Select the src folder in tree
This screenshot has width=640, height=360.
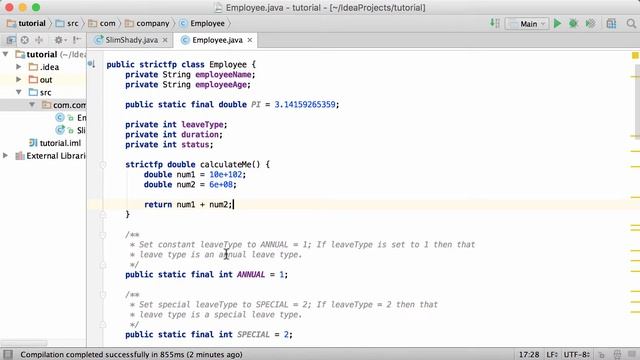click(x=40, y=92)
